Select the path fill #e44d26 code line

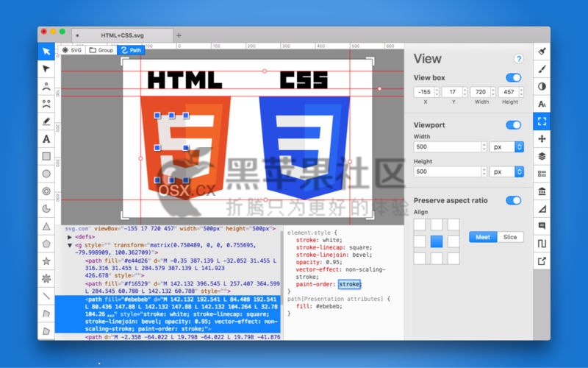coord(182,268)
